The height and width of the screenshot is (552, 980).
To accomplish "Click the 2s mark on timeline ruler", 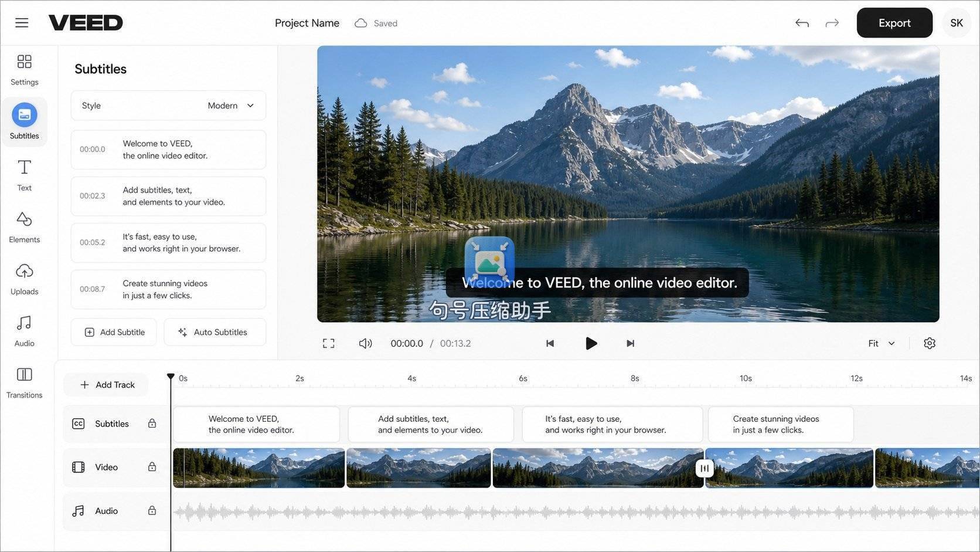I will (300, 378).
